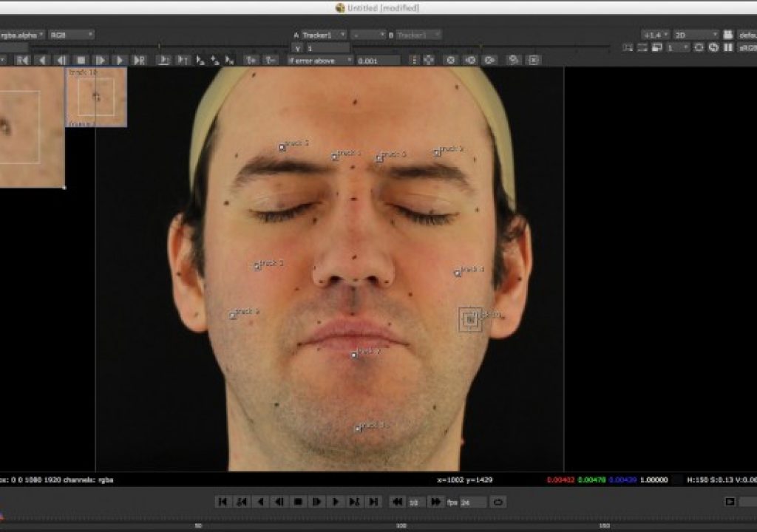Toggle the circular overlay icon left of refresh
The image size is (757, 532).
pos(699,47)
